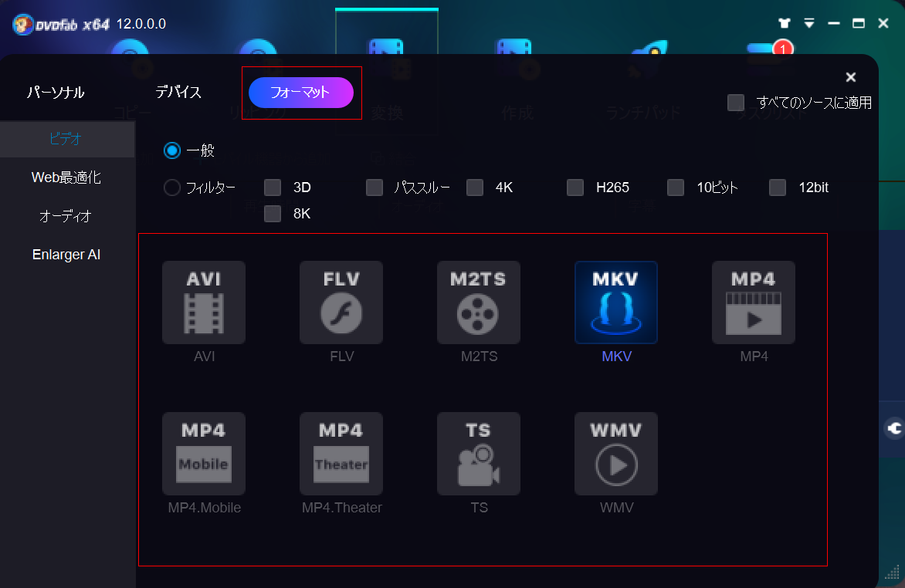Open the パーソナル tab

56,93
